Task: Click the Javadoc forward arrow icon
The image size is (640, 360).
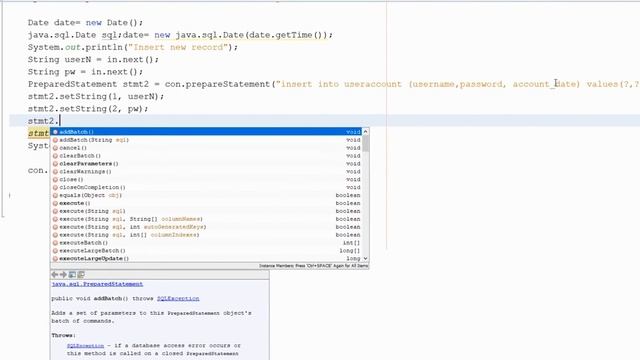Action: tap(63, 275)
